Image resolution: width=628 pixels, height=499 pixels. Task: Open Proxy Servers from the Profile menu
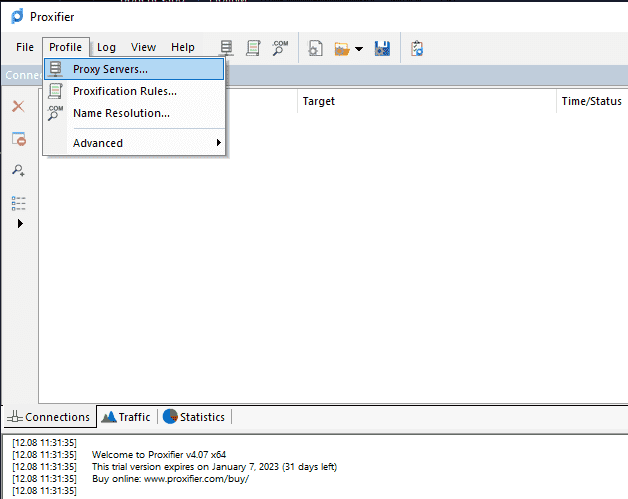(110, 69)
